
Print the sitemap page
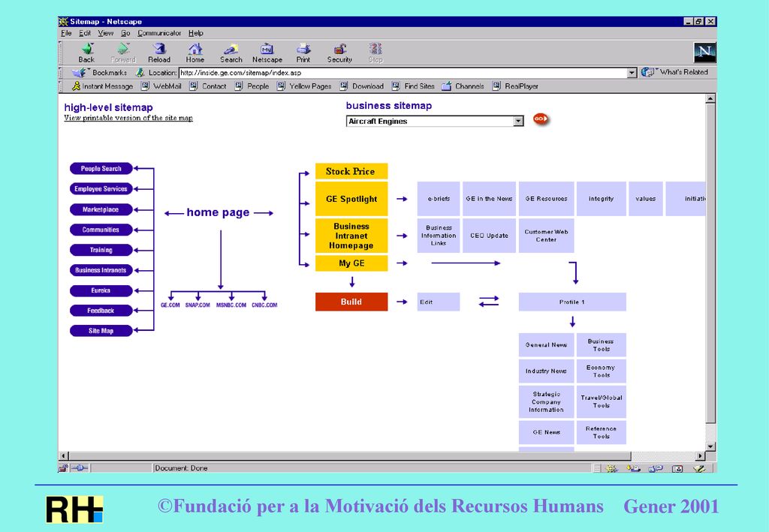pos(303,53)
